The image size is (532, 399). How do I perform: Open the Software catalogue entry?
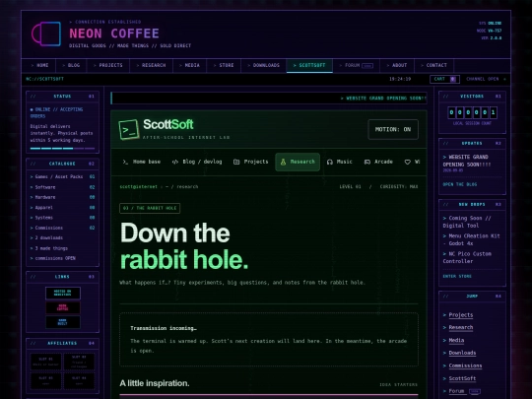pyautogui.click(x=62, y=187)
